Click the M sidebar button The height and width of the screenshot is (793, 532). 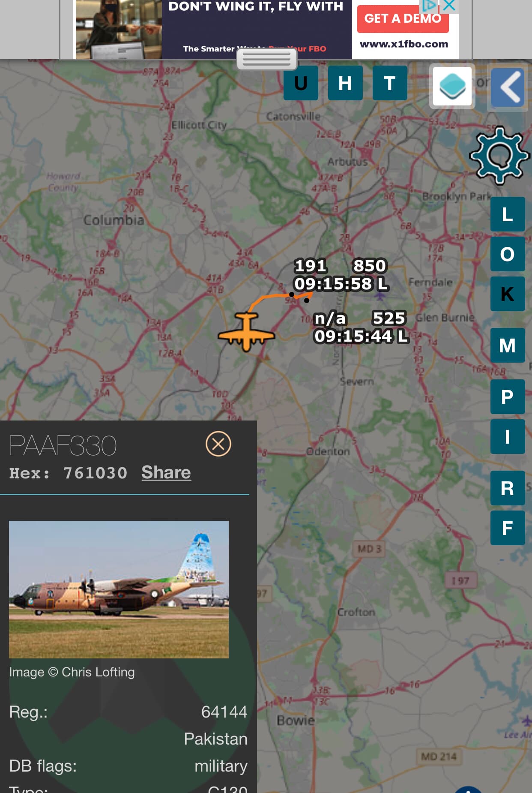click(508, 345)
